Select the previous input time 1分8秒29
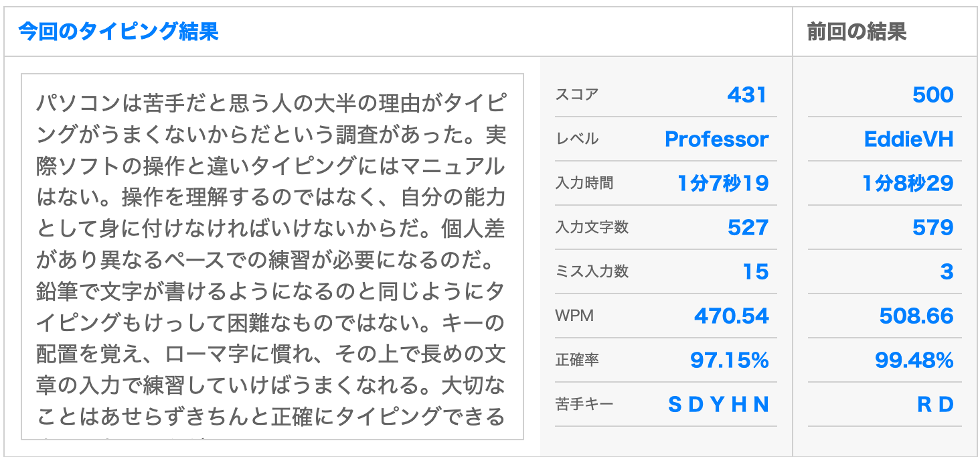The image size is (980, 457). point(908,183)
